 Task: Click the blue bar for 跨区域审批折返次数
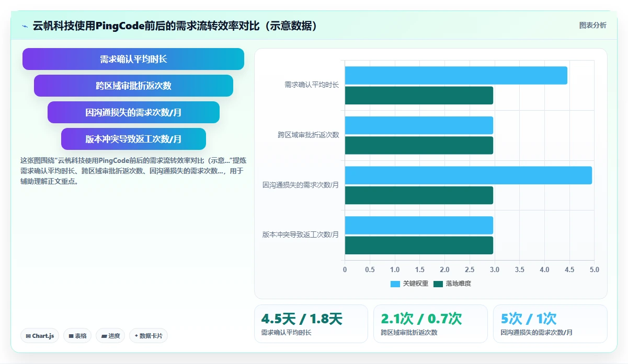point(419,125)
